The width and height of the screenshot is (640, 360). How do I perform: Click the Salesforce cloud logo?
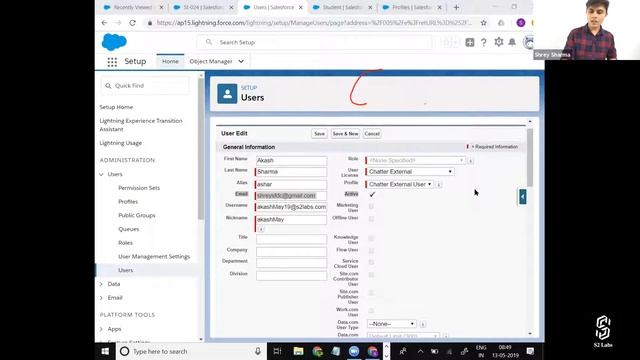[x=114, y=42]
